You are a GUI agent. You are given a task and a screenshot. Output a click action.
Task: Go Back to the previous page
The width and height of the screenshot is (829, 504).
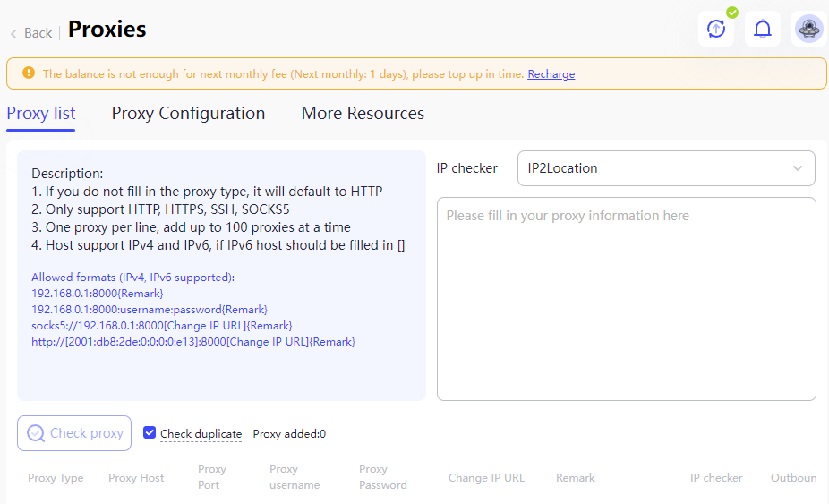point(38,33)
